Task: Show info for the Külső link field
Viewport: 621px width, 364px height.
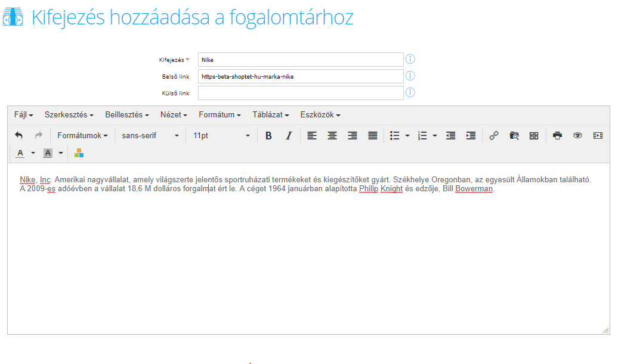Action: click(x=410, y=92)
